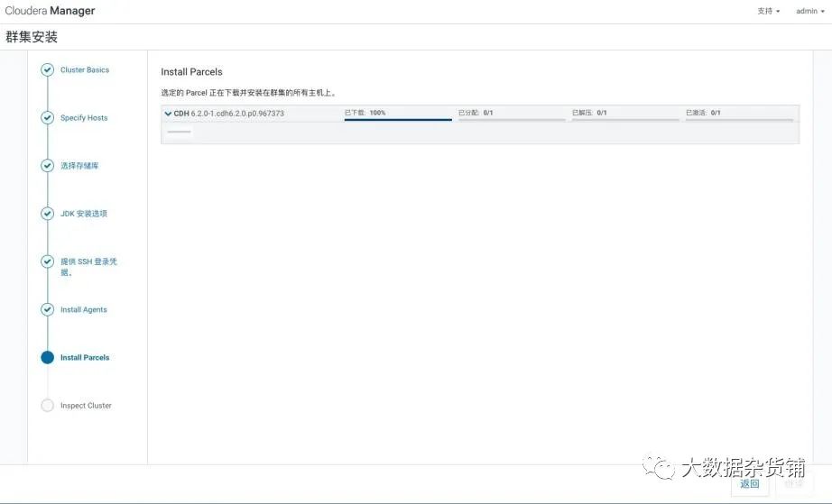Viewport: 832px width, 504px height.
Task: Click the 选定的 Parcel 正在下载 description text
Action: 248,93
